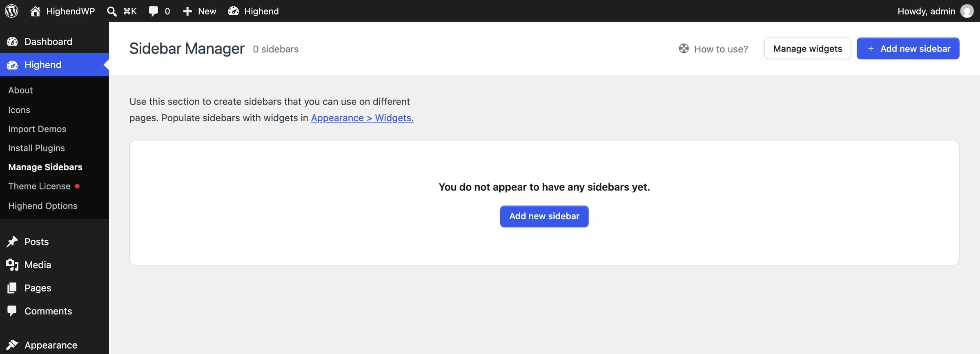Open Install Plugins submenu item
The height and width of the screenshot is (354, 980).
[36, 148]
